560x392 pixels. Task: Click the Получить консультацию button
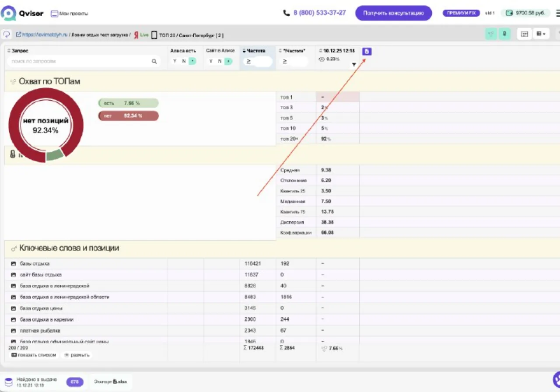(x=393, y=13)
